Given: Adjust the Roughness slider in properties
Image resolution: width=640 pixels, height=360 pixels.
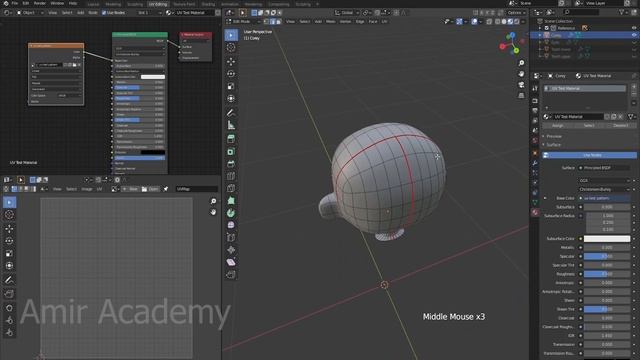Looking at the screenshot, I should tap(607, 274).
